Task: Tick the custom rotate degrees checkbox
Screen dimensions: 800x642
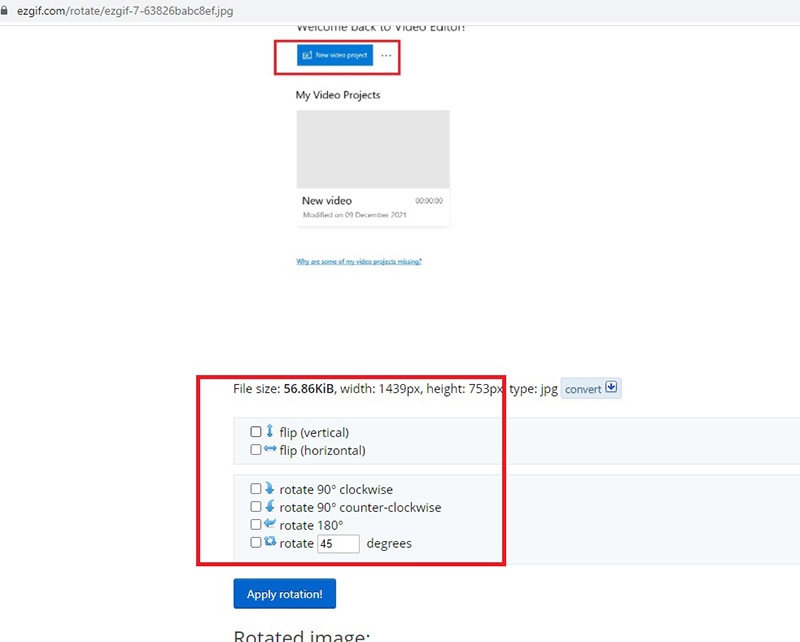Action: [256, 542]
